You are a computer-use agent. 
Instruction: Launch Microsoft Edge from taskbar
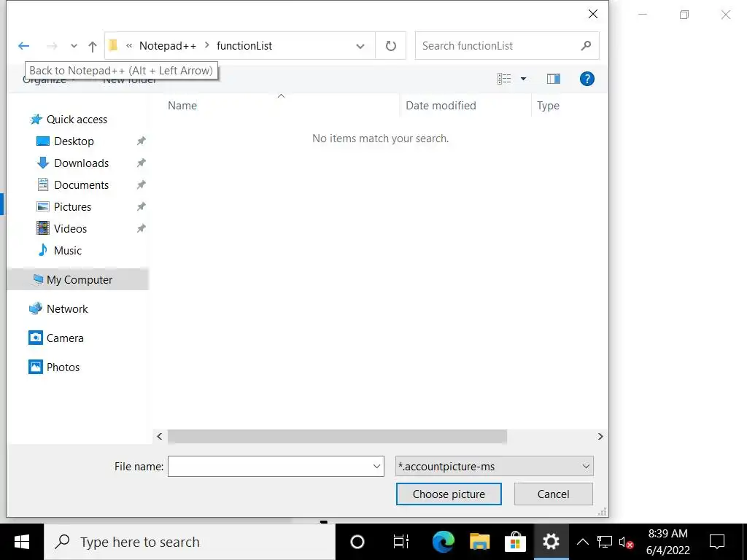coord(443,542)
